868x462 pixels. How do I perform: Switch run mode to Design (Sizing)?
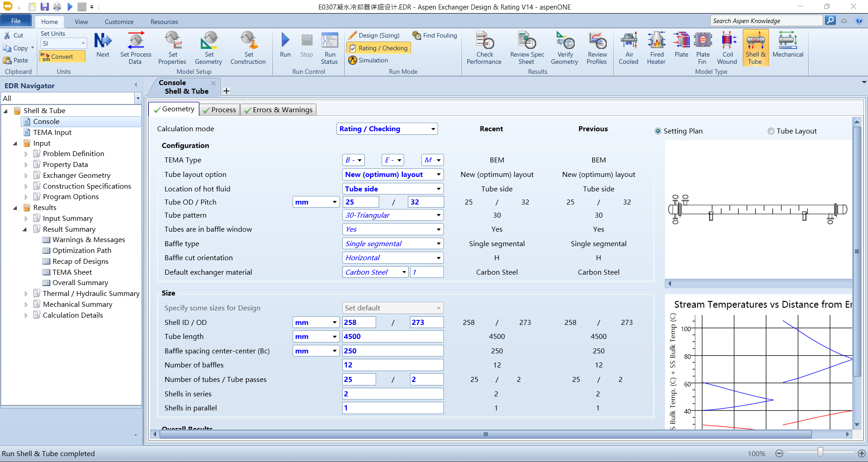[x=374, y=35]
